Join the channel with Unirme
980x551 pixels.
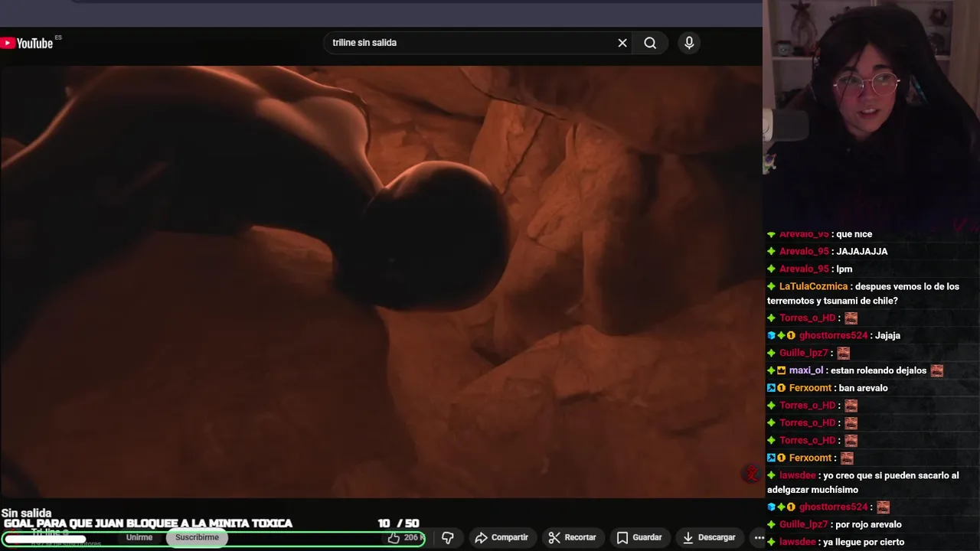click(139, 537)
